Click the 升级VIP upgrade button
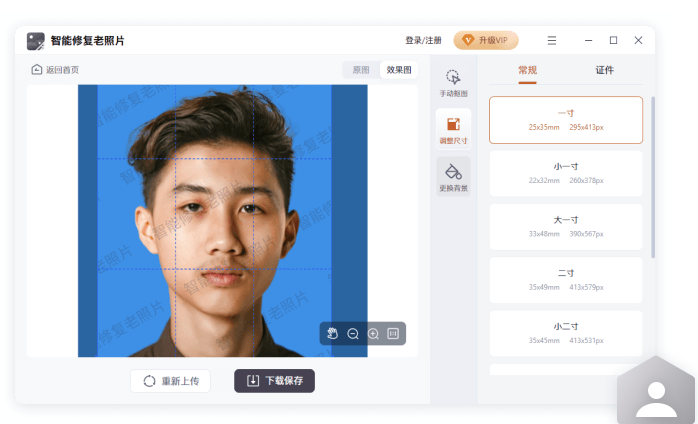 coord(486,41)
